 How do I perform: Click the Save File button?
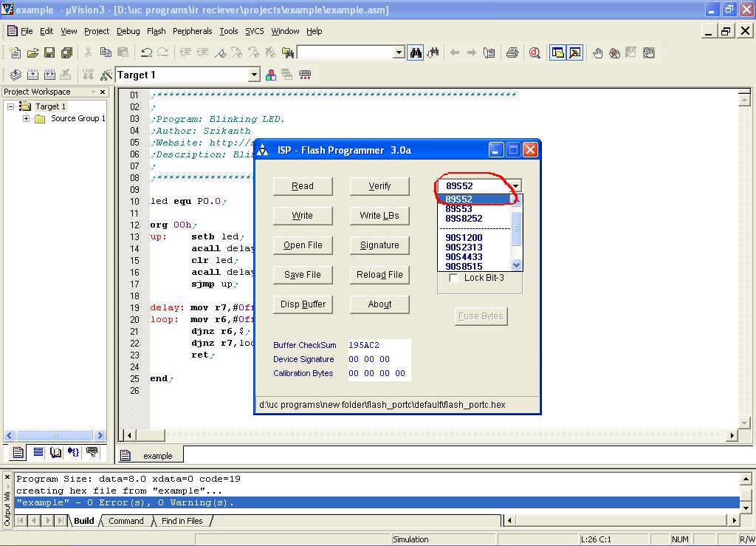click(x=303, y=274)
